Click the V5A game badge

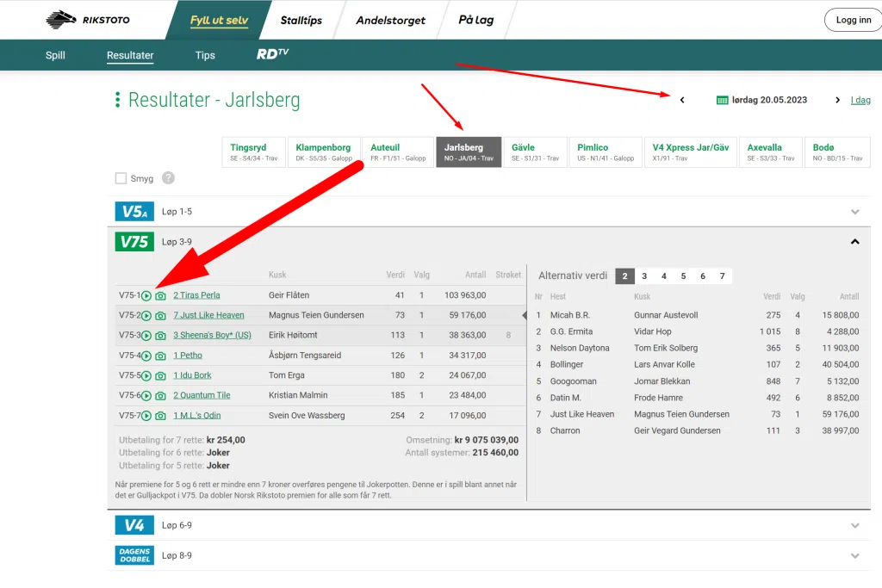(134, 212)
